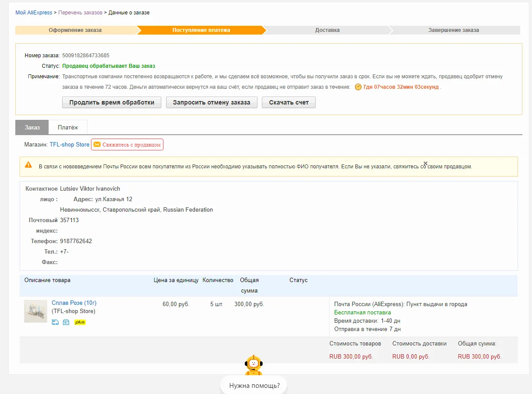Image resolution: width=532 pixels, height=394 pixels.
Task: Click the card payment icon under product
Action: click(x=66, y=322)
